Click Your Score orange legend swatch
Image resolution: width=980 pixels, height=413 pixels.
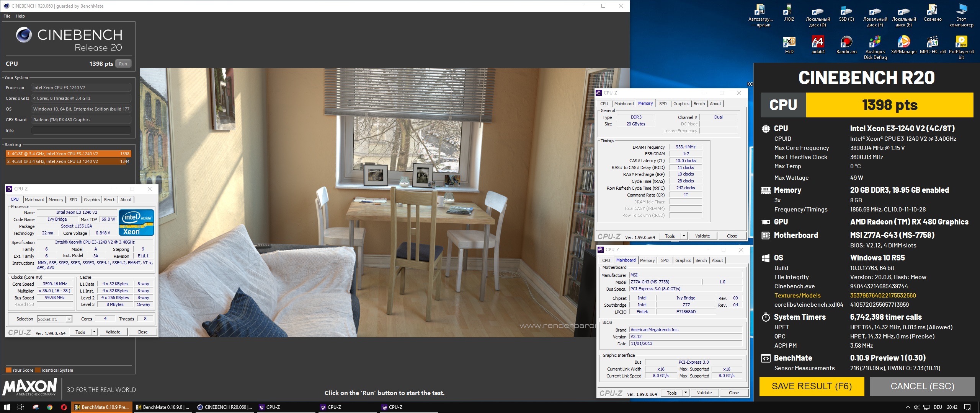click(x=8, y=370)
